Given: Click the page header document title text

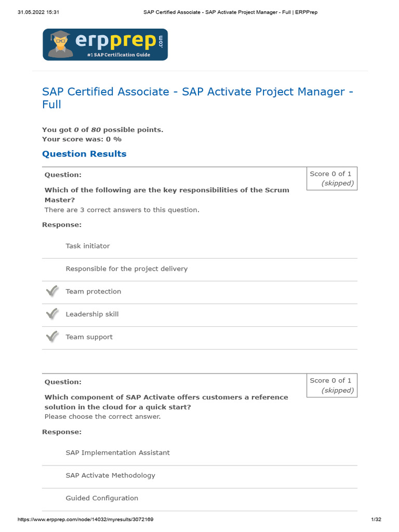Looking at the screenshot, I should pos(230,12).
